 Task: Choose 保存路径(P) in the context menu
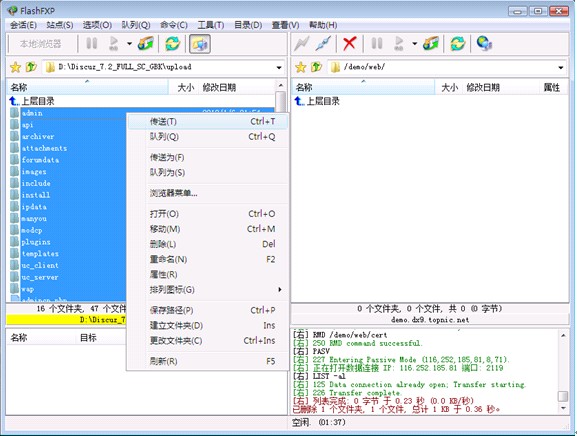point(208,310)
